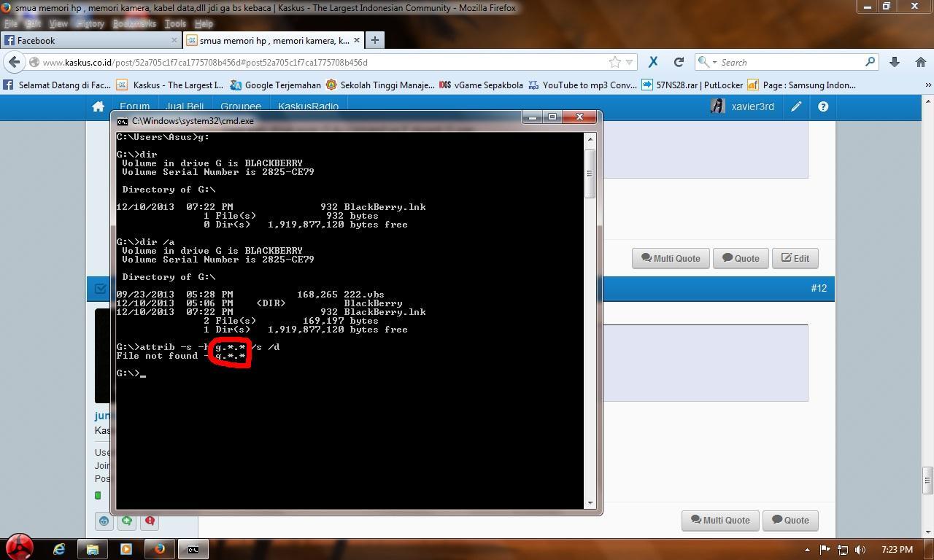Close the Facebook tab
934x560 pixels.
174,40
